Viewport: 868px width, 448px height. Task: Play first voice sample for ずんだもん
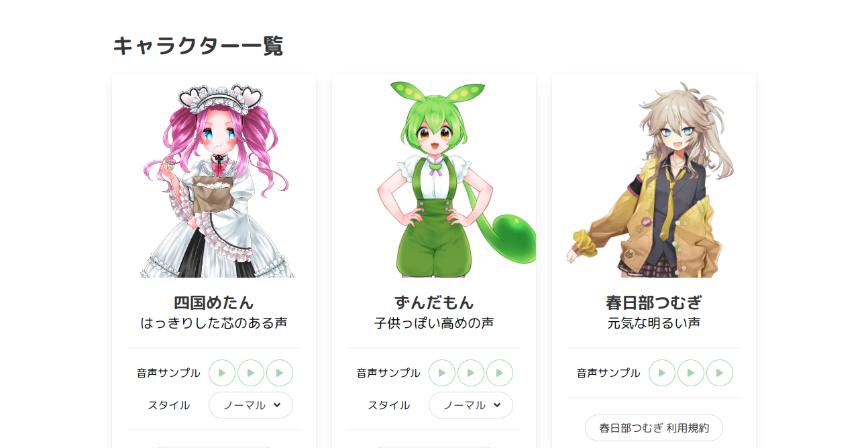coord(442,373)
